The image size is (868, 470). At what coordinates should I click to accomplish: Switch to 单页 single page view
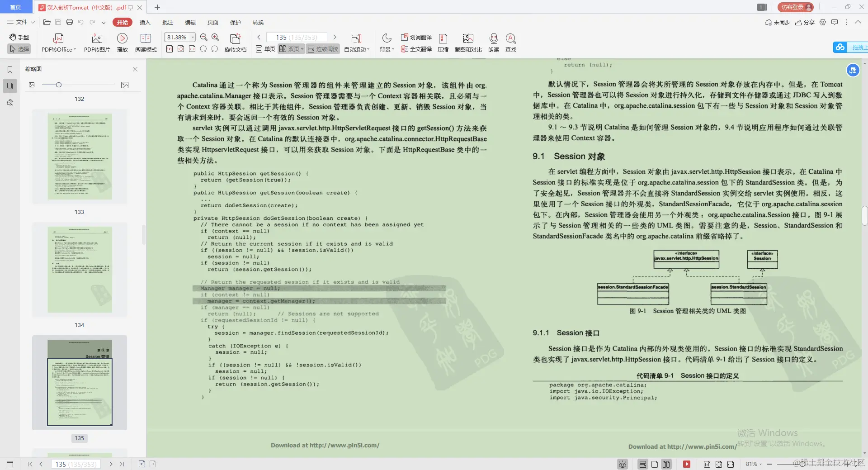point(265,49)
